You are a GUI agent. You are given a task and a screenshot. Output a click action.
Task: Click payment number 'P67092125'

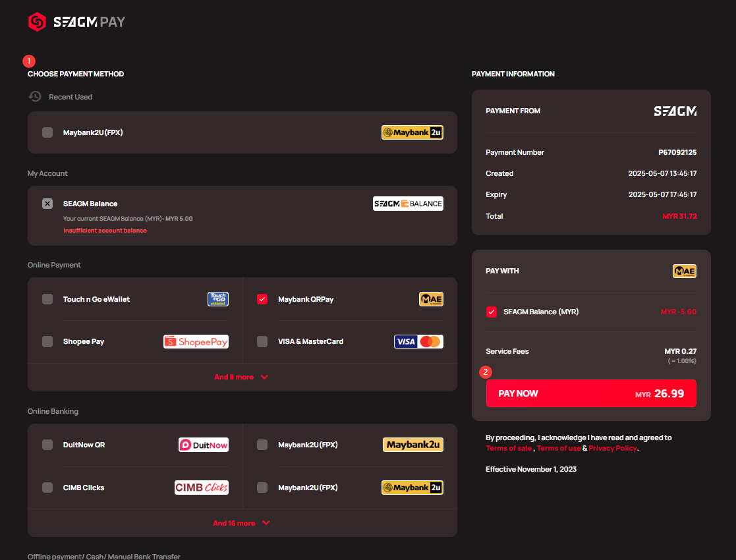(x=677, y=153)
